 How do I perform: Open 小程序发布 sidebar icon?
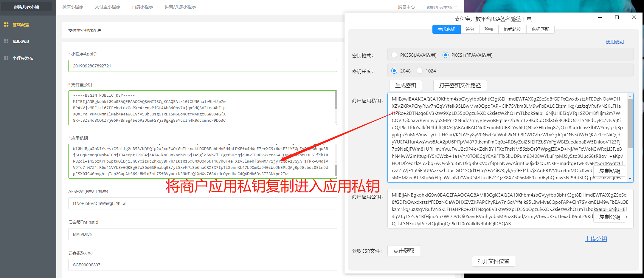[6, 58]
